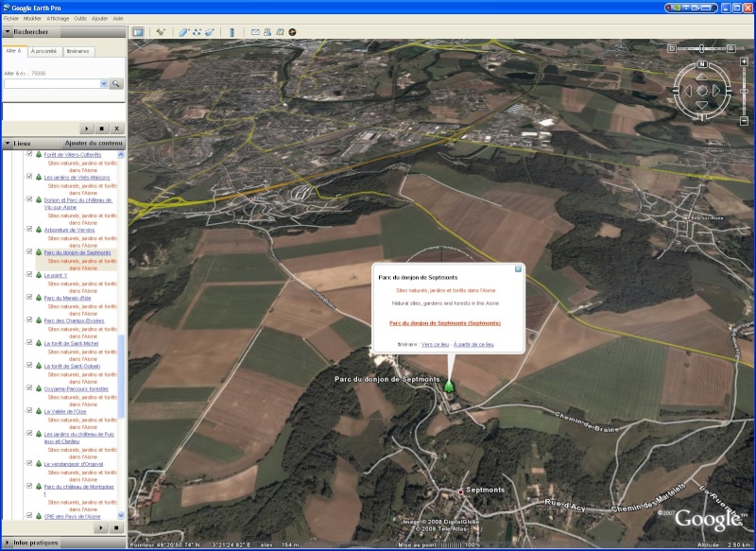The image size is (756, 551).
Task: Click the add placemark toolbar icon
Action: click(161, 32)
